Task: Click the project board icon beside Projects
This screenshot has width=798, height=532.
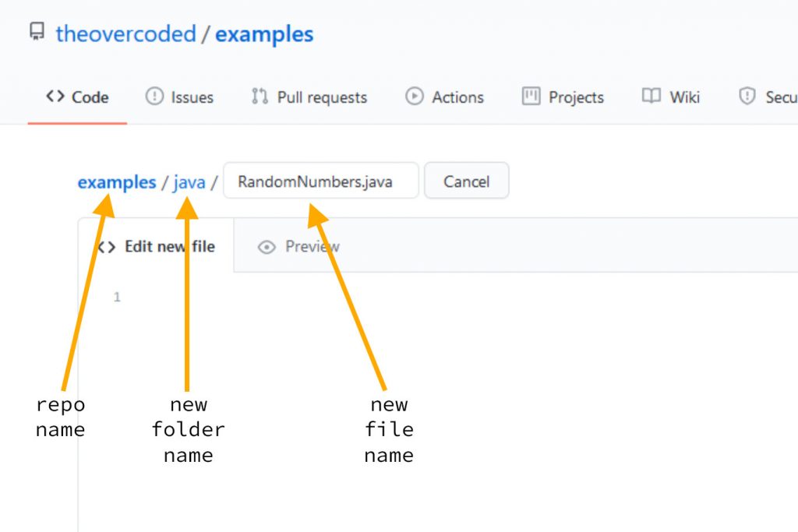Action: [x=531, y=97]
